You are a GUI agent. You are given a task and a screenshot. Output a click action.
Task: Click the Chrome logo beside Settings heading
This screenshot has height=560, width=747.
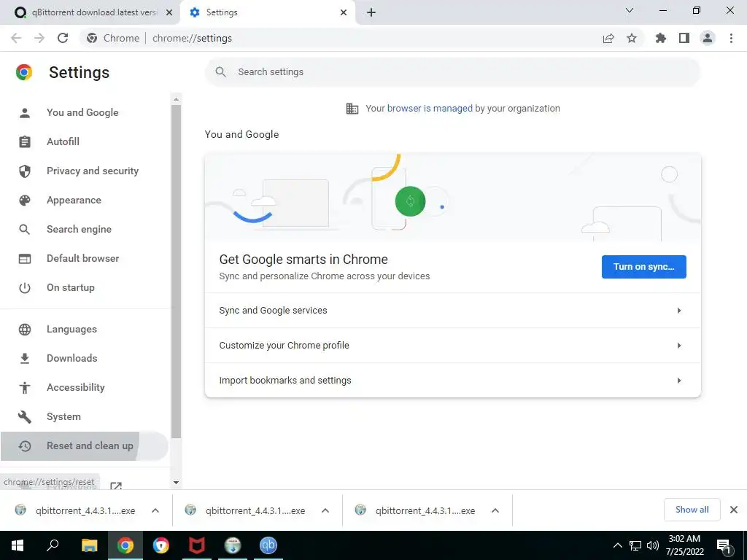24,72
